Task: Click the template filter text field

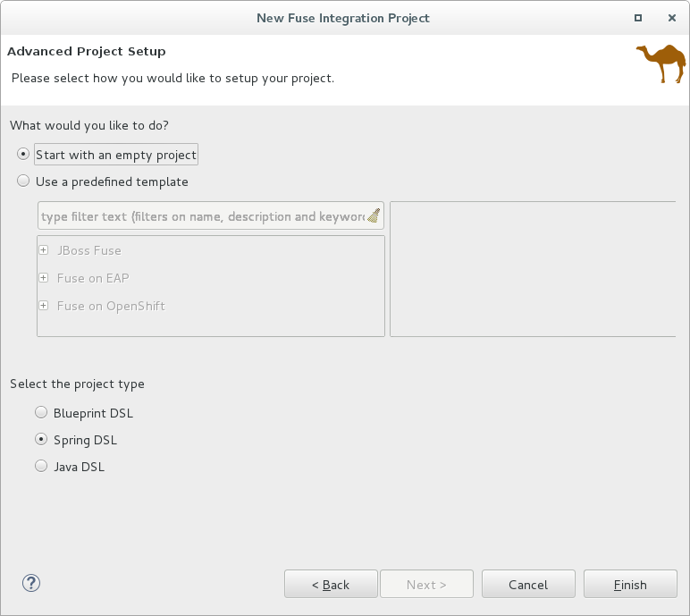Action: coord(201,216)
